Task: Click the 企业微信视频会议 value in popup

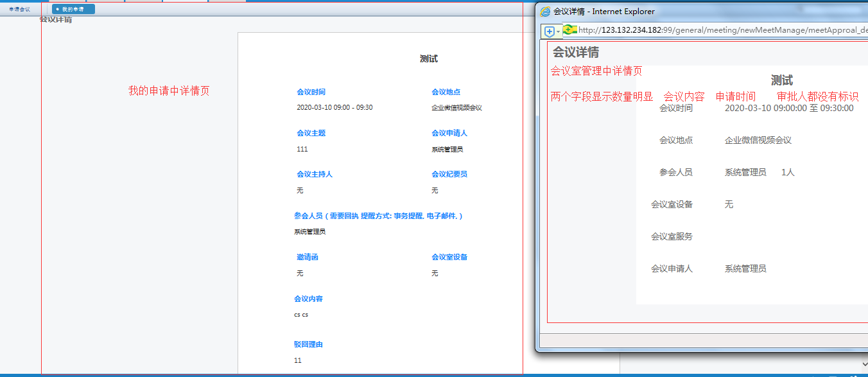Action: pos(758,140)
